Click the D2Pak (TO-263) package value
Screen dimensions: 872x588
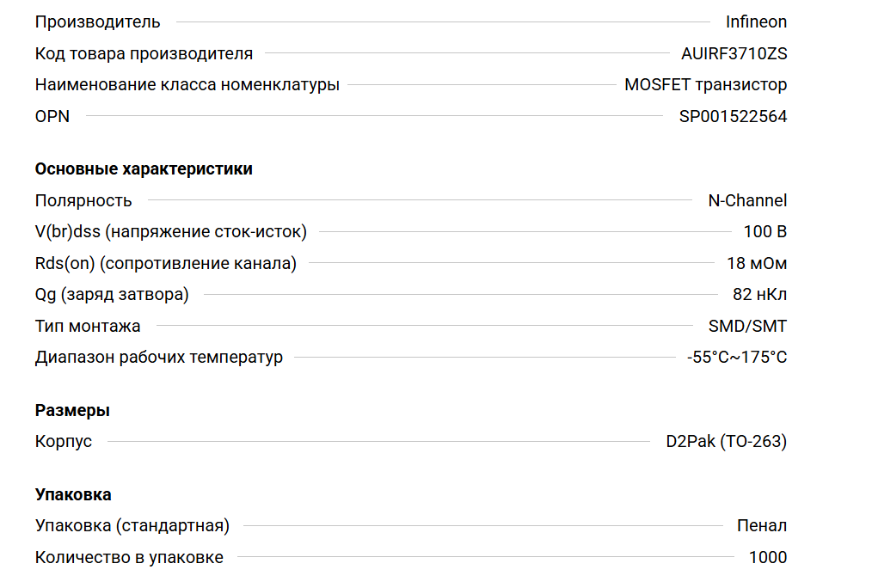click(726, 442)
